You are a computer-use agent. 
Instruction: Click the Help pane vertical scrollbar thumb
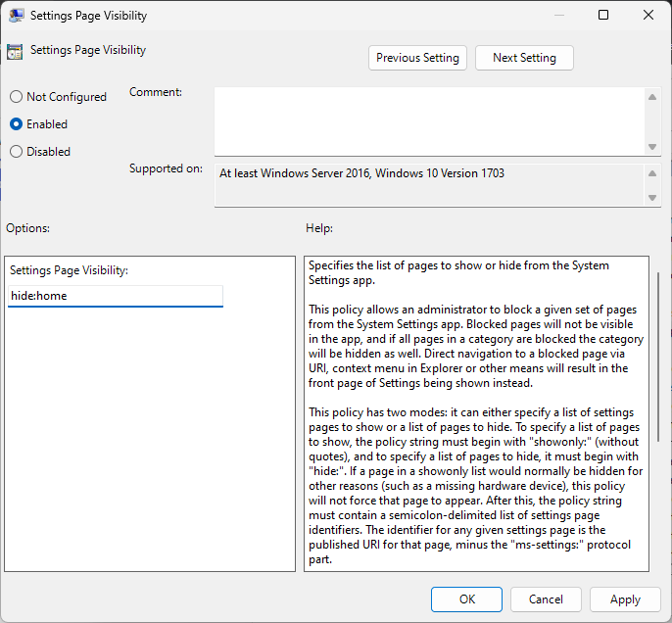[x=658, y=357]
